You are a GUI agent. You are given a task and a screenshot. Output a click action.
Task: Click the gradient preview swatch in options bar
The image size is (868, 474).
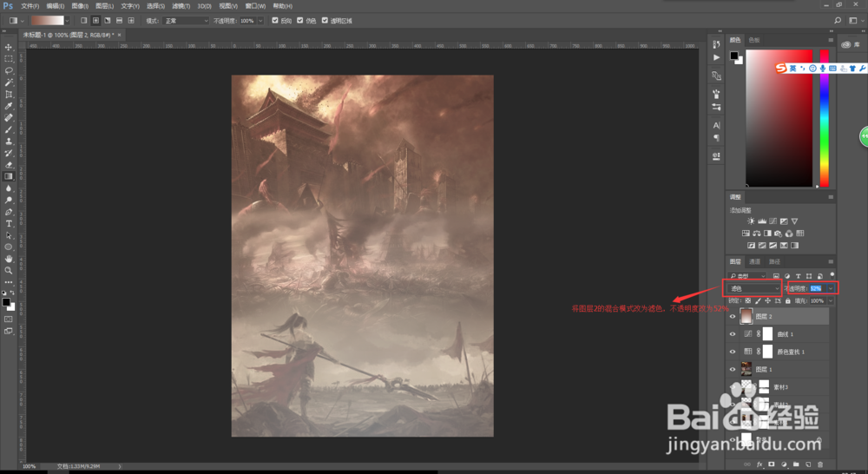[47, 21]
